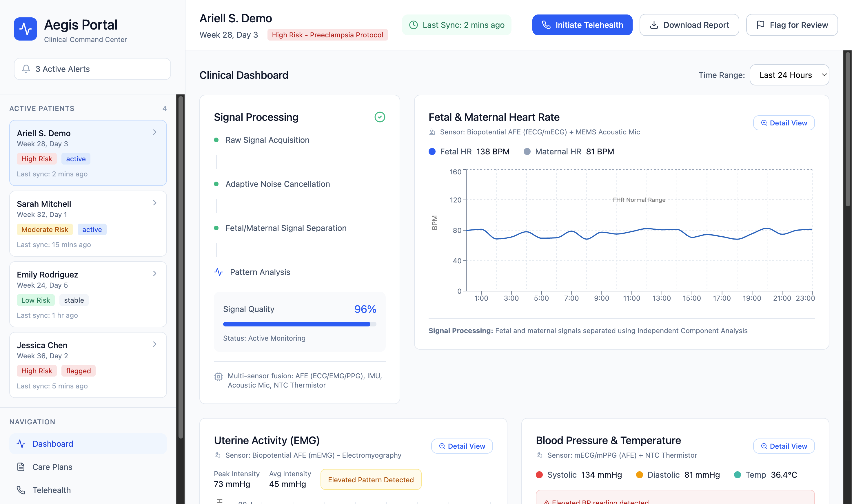852x504 pixels.
Task: Click the Initiate Telehealth button
Action: (582, 25)
